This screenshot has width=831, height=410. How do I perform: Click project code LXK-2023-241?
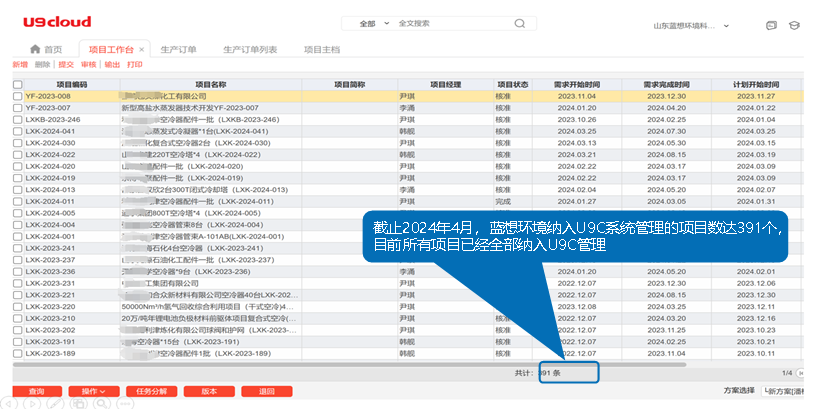point(50,248)
